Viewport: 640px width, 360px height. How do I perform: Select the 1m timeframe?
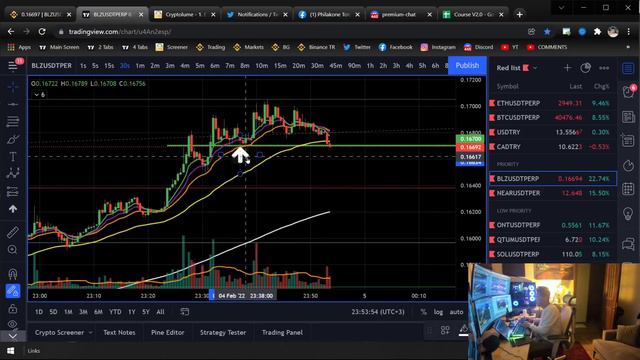coord(140,66)
